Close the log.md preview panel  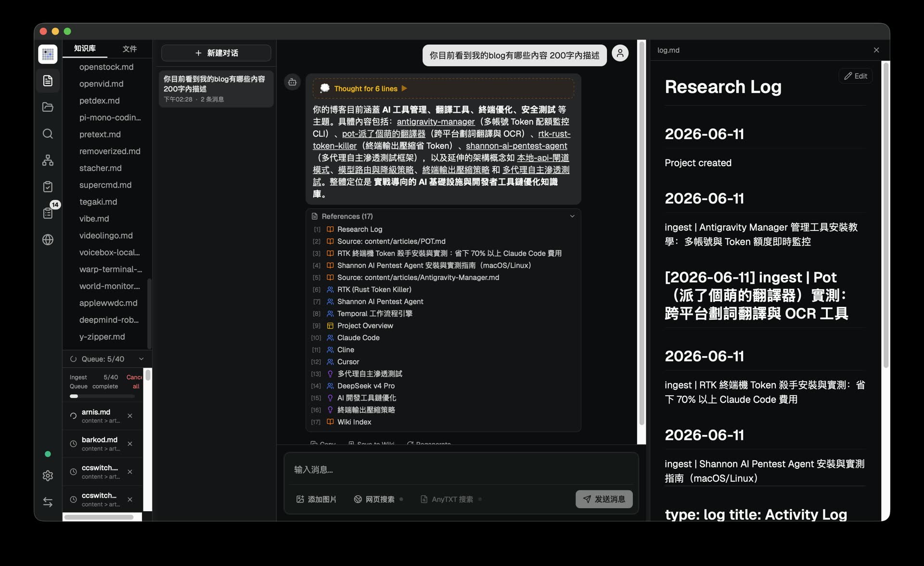pyautogui.click(x=876, y=50)
